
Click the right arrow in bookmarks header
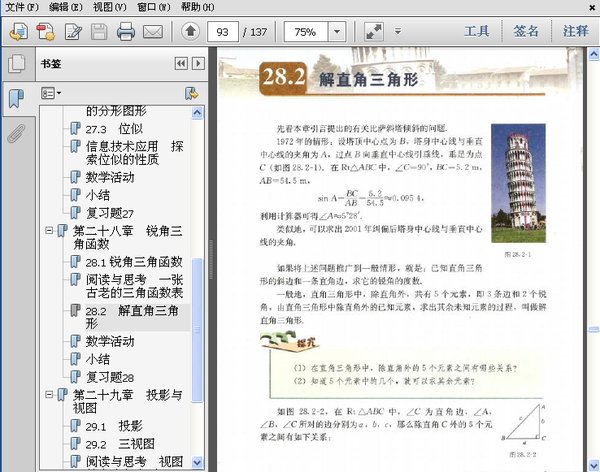198,63
